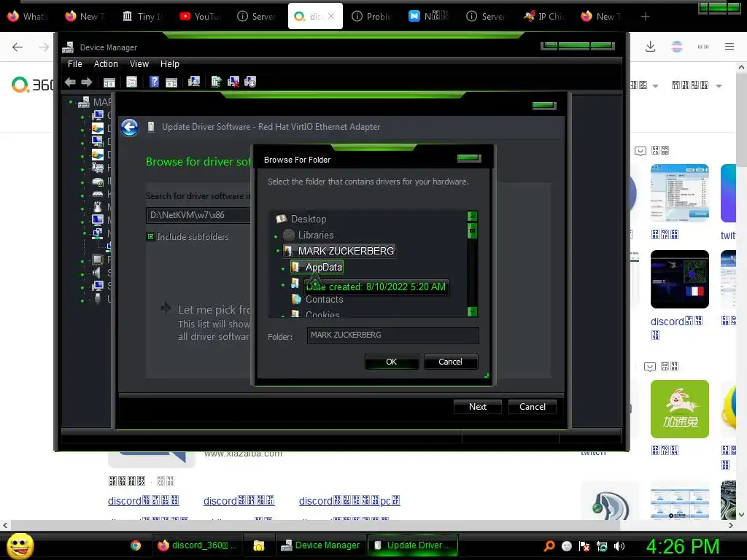This screenshot has width=747, height=560.
Task: Click OK in Browse For Folder dialog
Action: coord(392,362)
